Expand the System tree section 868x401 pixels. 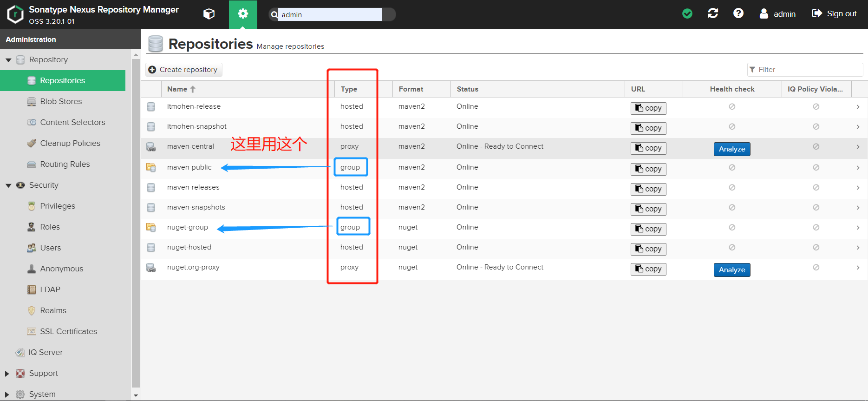pyautogui.click(x=7, y=394)
